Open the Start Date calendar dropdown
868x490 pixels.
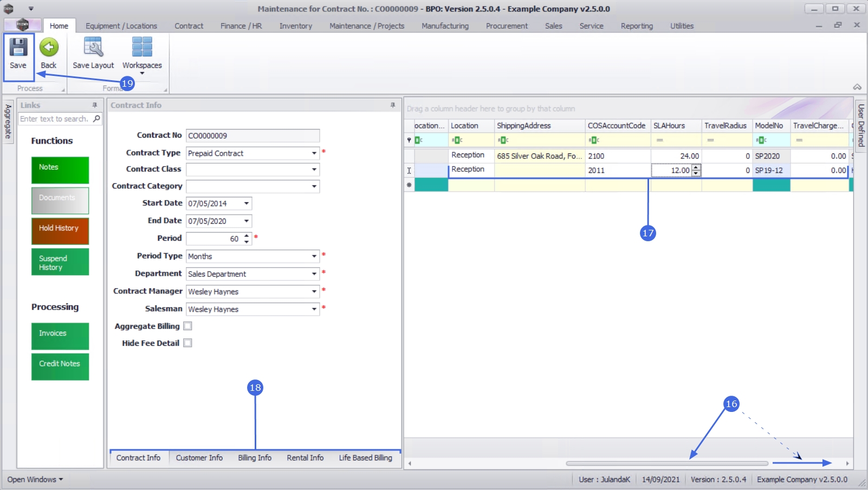247,204
